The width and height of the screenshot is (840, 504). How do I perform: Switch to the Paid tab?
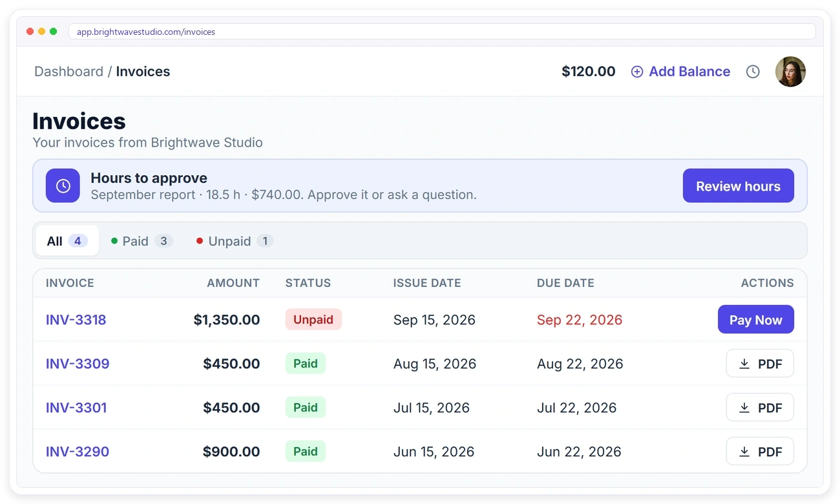[142, 241]
